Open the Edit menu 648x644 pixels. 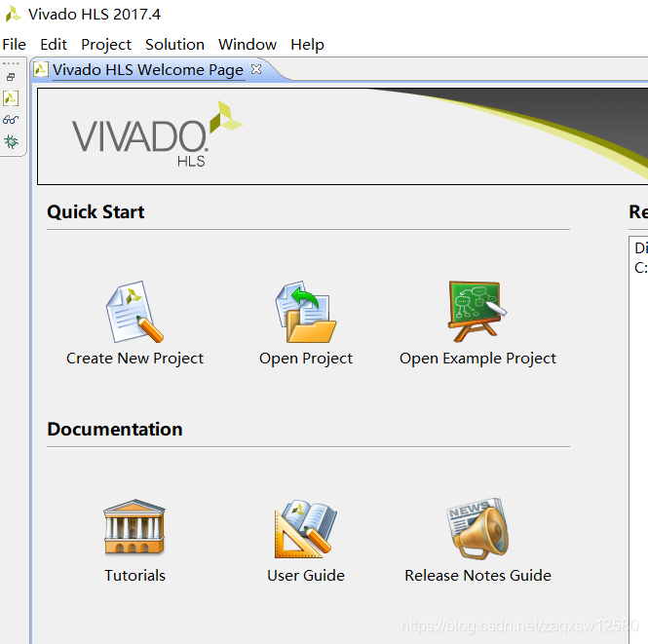pos(54,44)
